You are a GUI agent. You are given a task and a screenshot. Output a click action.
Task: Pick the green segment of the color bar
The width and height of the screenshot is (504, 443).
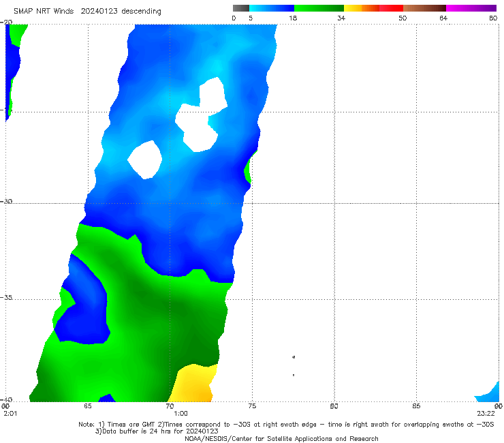coord(319,8)
